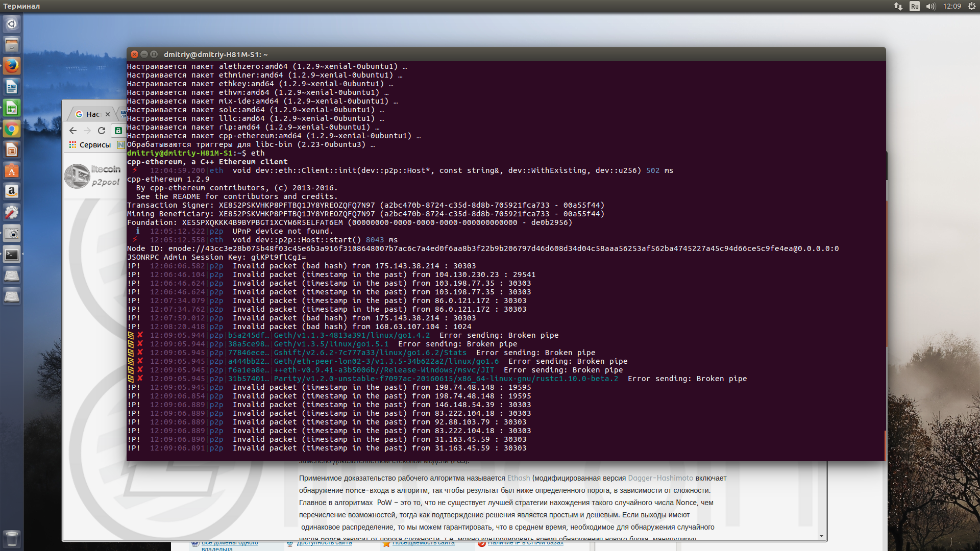Open LibreOffice Writer from the launcher

(12, 87)
